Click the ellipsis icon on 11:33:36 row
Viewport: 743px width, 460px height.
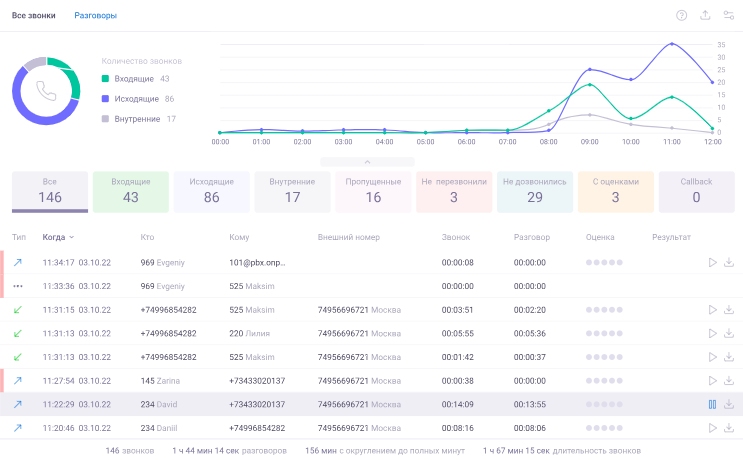[18, 286]
